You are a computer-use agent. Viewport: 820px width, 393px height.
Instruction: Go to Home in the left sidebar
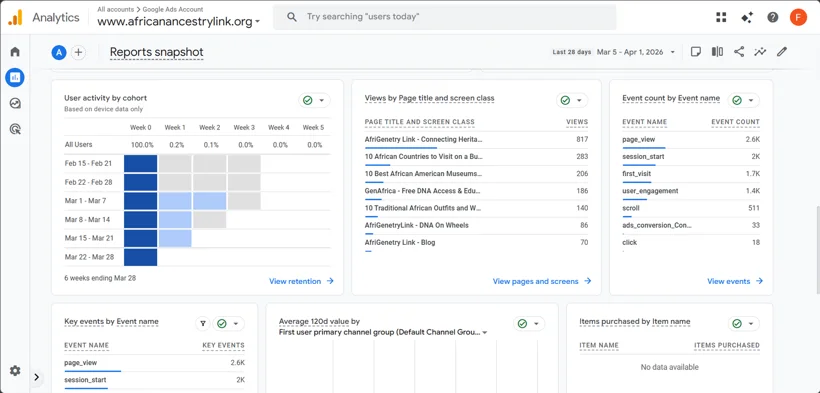point(15,51)
